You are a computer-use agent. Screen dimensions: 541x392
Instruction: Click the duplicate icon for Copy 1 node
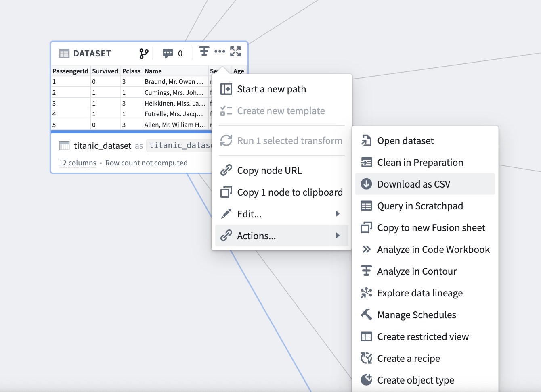tap(226, 192)
